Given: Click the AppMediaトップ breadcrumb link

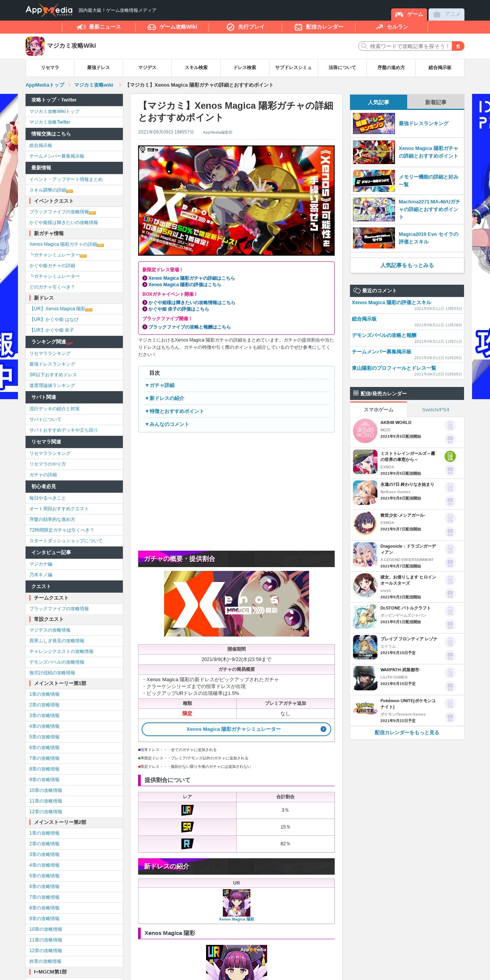Looking at the screenshot, I should [x=45, y=85].
